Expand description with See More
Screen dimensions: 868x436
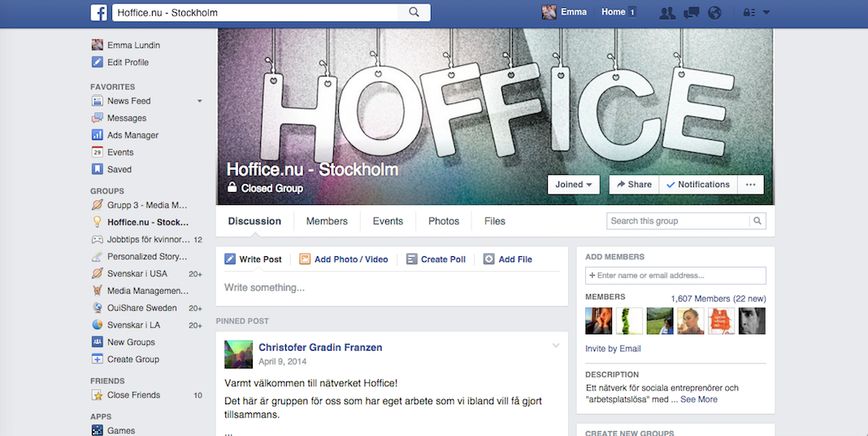click(699, 399)
